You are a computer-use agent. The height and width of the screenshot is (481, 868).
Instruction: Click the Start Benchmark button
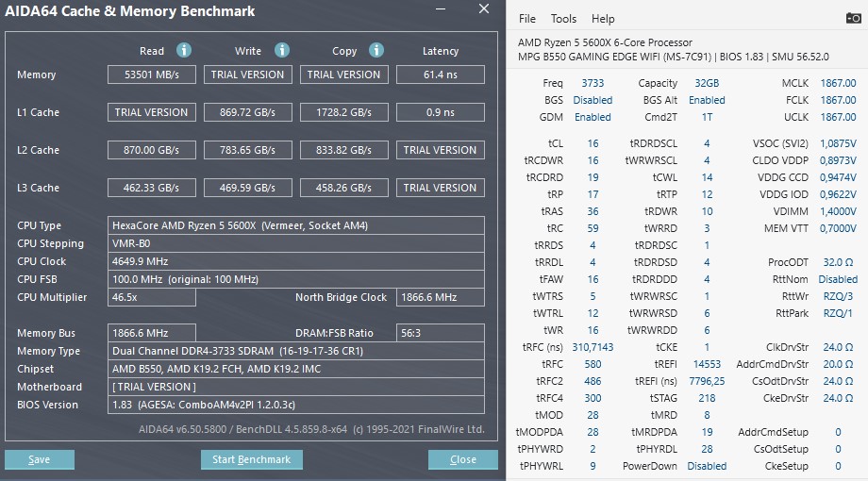pos(251,459)
